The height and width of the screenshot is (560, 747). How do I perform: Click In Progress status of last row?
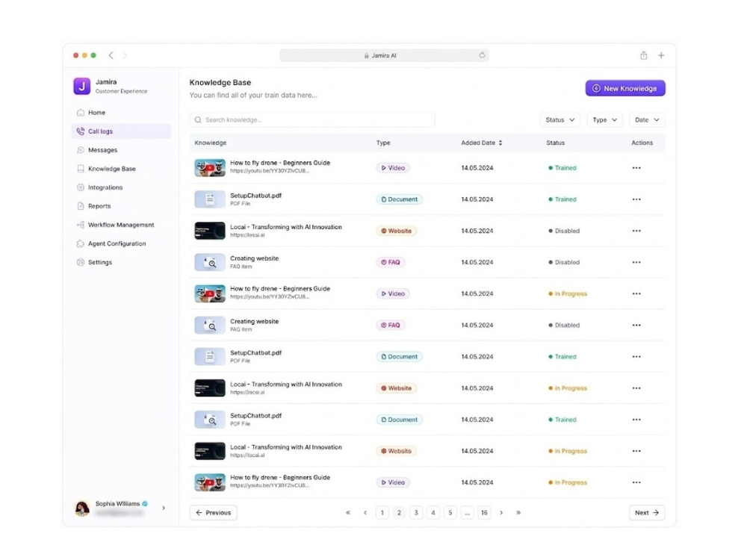click(568, 482)
